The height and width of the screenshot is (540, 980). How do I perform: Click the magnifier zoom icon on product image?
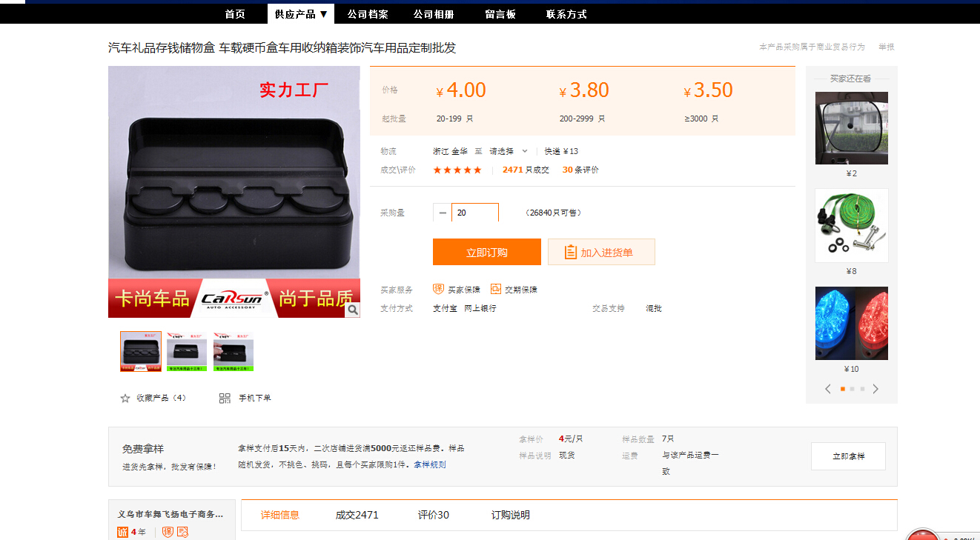353,310
